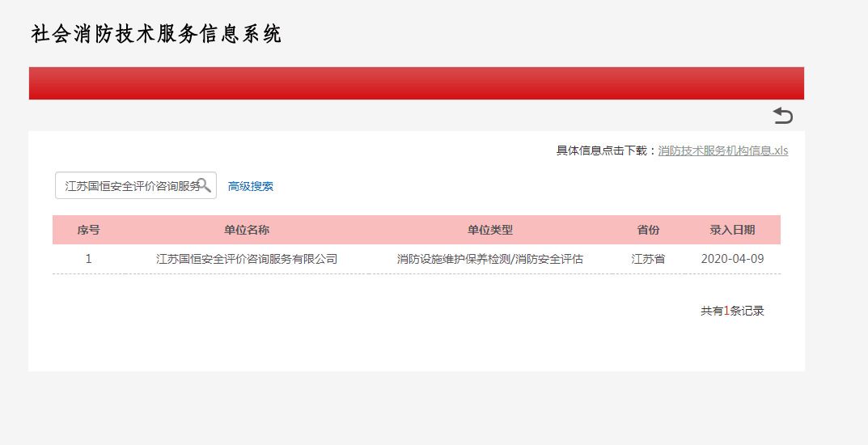Screen dimensions: 868x445
Task: Open the 高级搜索 advanced search link
Action: coord(251,186)
